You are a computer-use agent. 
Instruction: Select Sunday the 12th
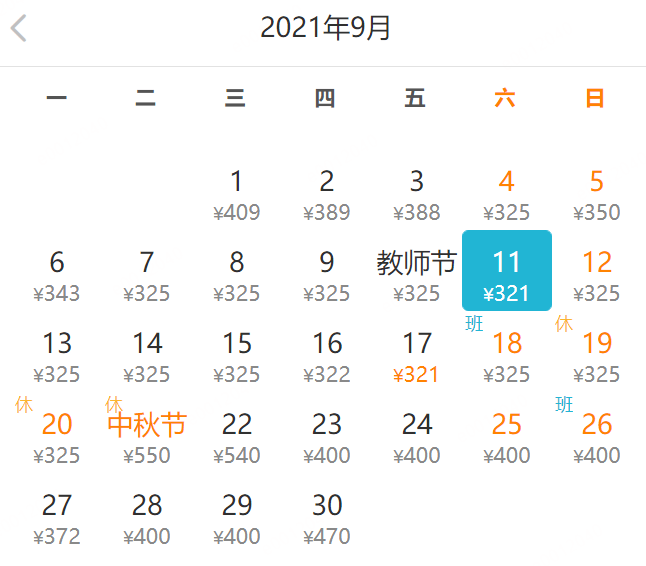597,271
